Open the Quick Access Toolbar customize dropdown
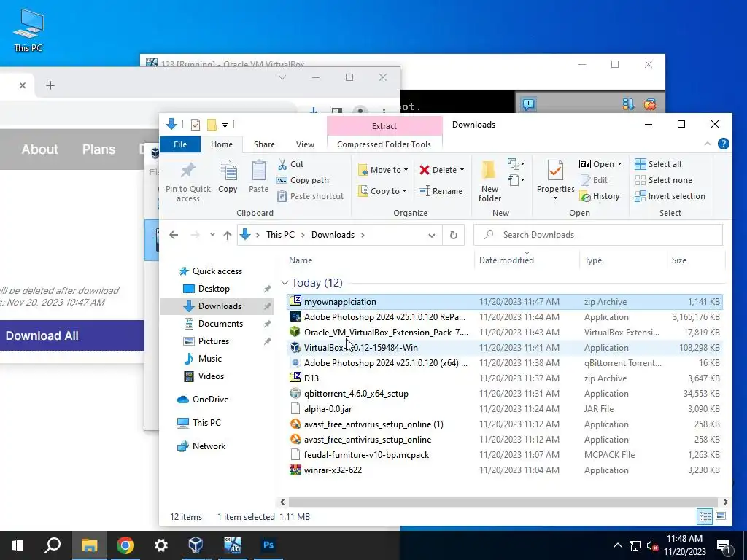 pos(225,125)
